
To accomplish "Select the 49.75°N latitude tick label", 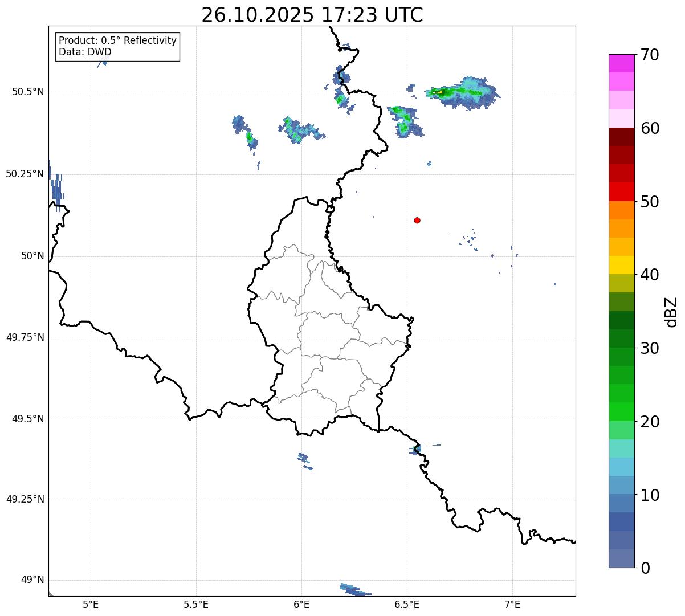I will pos(25,337).
